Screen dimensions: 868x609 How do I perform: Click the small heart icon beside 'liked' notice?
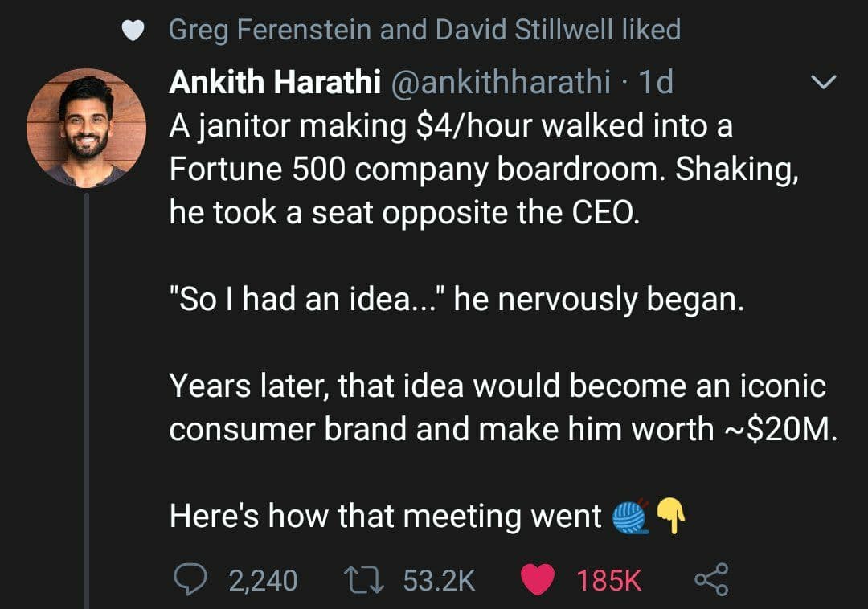pyautogui.click(x=133, y=31)
